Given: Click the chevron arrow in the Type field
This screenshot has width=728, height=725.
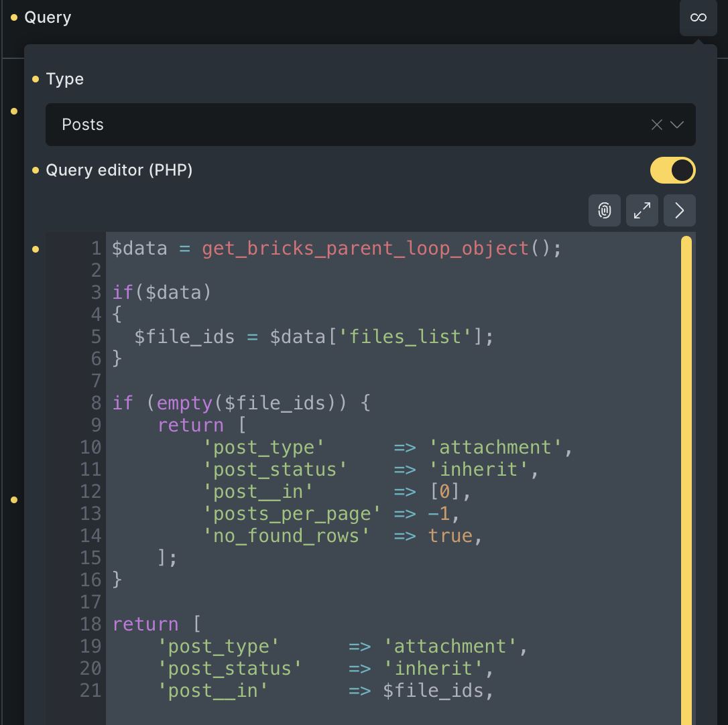Looking at the screenshot, I should click(x=677, y=125).
